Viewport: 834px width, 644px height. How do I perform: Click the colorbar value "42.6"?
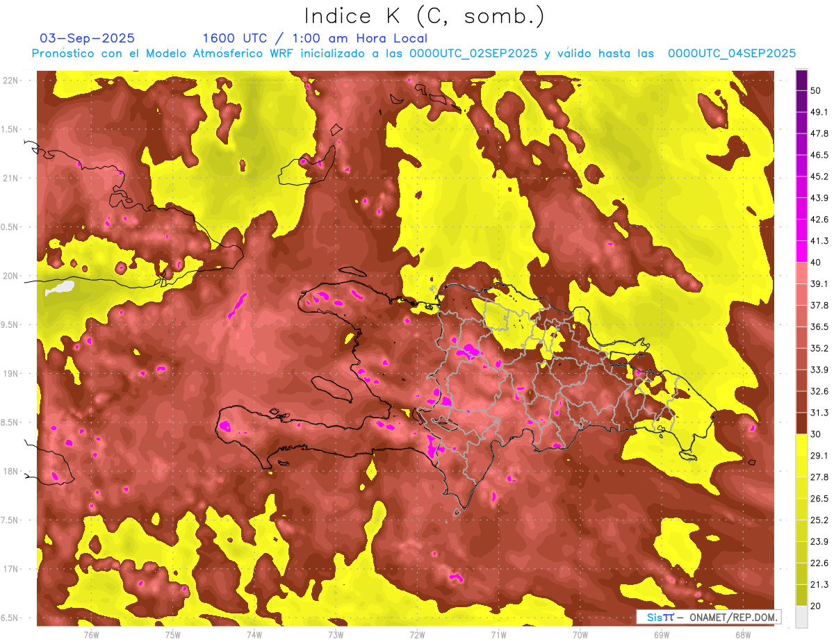point(819,220)
